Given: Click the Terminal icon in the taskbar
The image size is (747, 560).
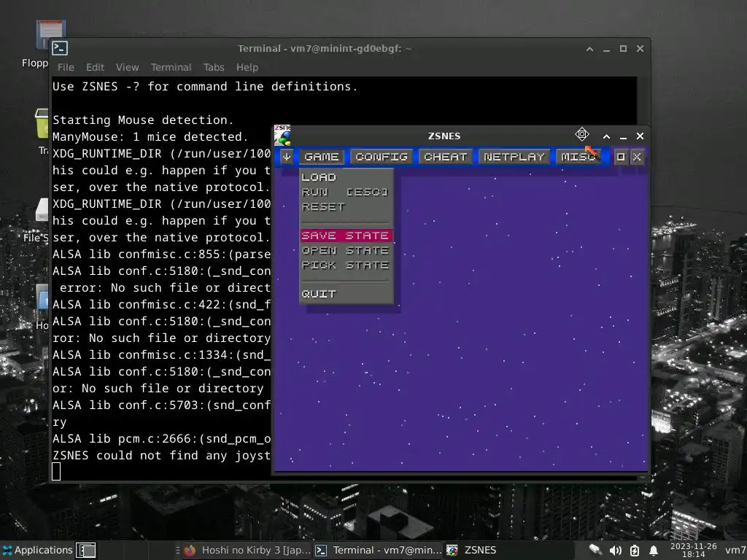Looking at the screenshot, I should [321, 551].
